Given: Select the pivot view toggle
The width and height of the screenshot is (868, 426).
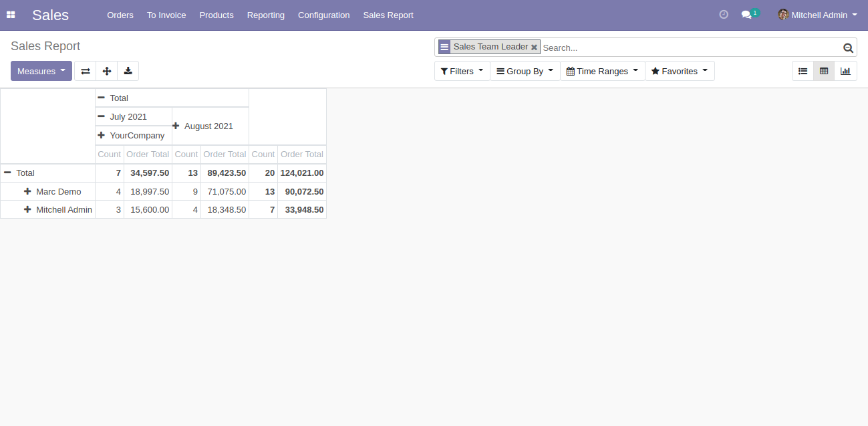Looking at the screenshot, I should click(x=824, y=71).
